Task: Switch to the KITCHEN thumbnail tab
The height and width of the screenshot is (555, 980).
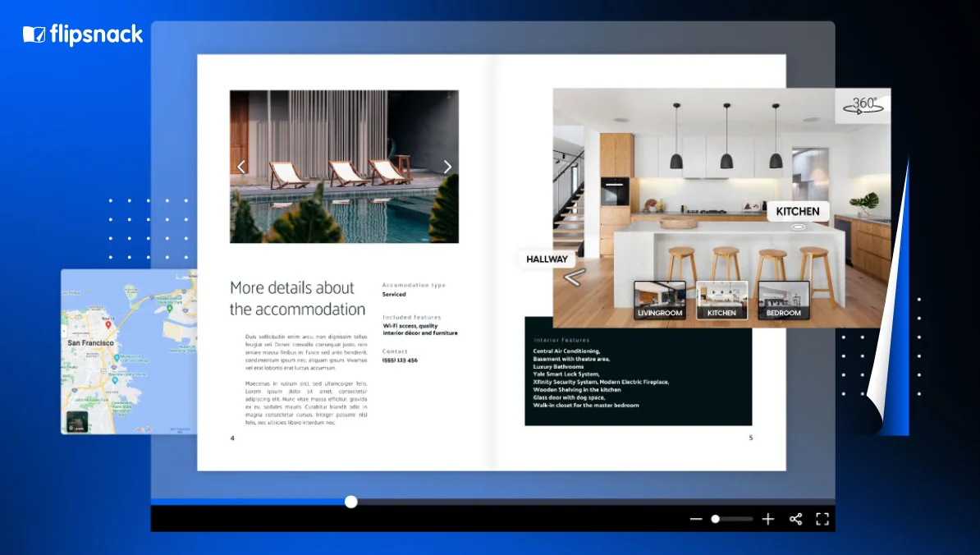Action: 721,300
